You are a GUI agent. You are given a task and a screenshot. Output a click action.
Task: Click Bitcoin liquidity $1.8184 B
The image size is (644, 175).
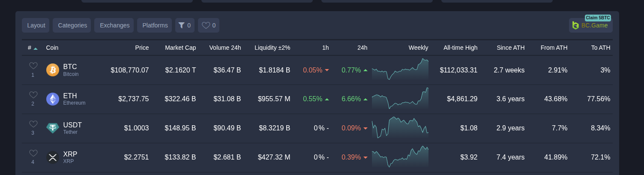[275, 70]
